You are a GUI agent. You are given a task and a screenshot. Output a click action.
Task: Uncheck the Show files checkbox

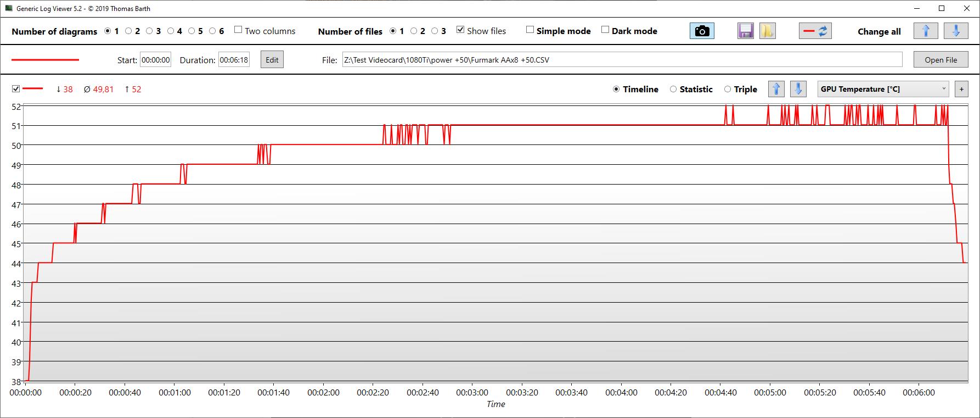[460, 30]
